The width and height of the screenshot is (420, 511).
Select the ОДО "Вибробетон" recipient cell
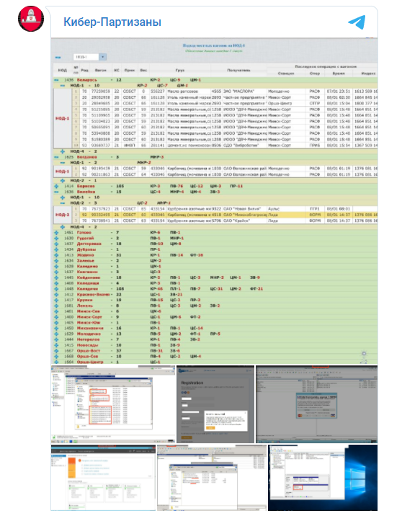click(244, 146)
